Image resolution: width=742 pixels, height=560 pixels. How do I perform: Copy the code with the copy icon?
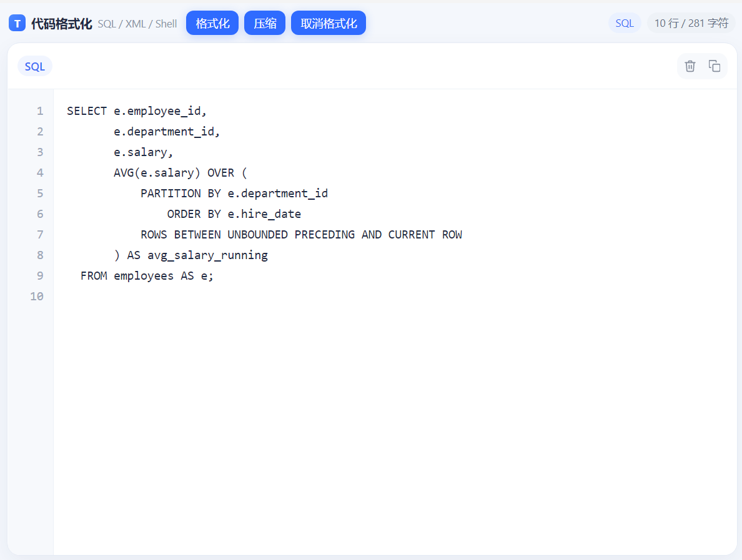coord(714,66)
